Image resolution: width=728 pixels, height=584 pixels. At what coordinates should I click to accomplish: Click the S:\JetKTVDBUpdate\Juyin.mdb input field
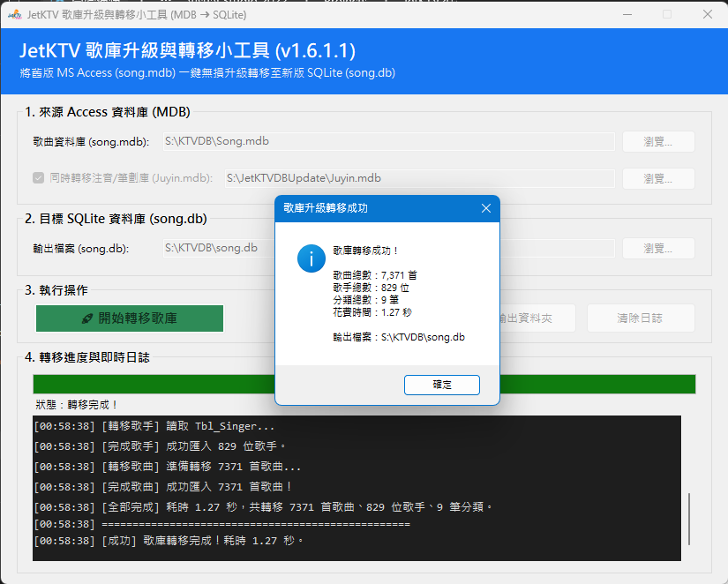420,178
